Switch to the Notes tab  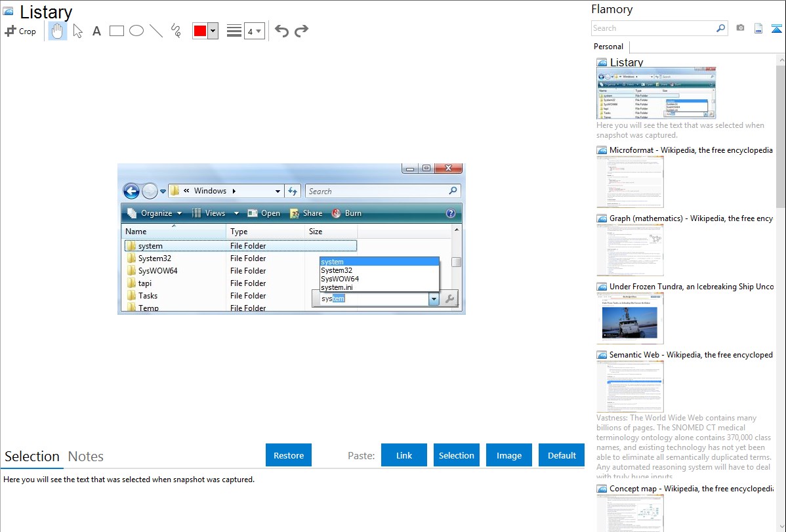86,457
